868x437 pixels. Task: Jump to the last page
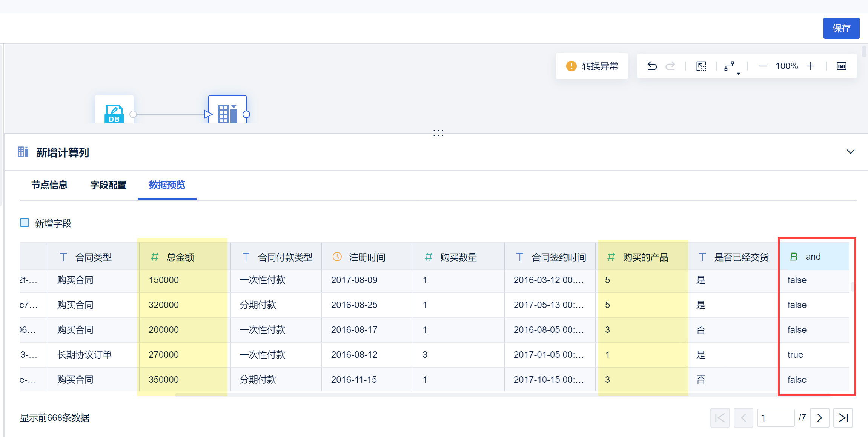(x=843, y=418)
